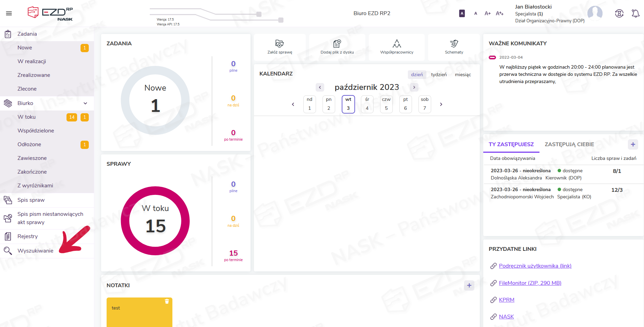Open the hamburger menu icon
644x327 pixels.
(x=9, y=13)
